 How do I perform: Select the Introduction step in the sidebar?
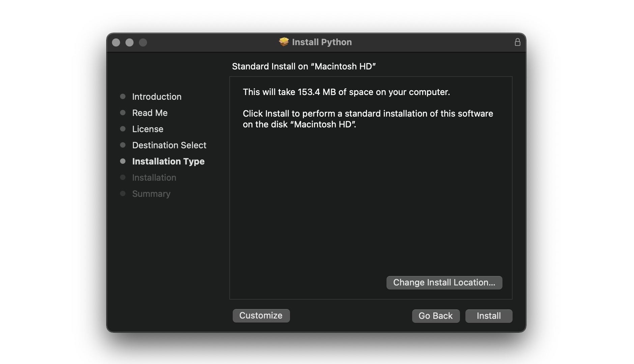point(156,97)
